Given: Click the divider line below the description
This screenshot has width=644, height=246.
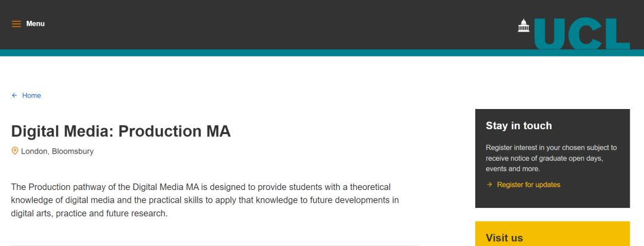Looking at the screenshot, I should click(215, 245).
